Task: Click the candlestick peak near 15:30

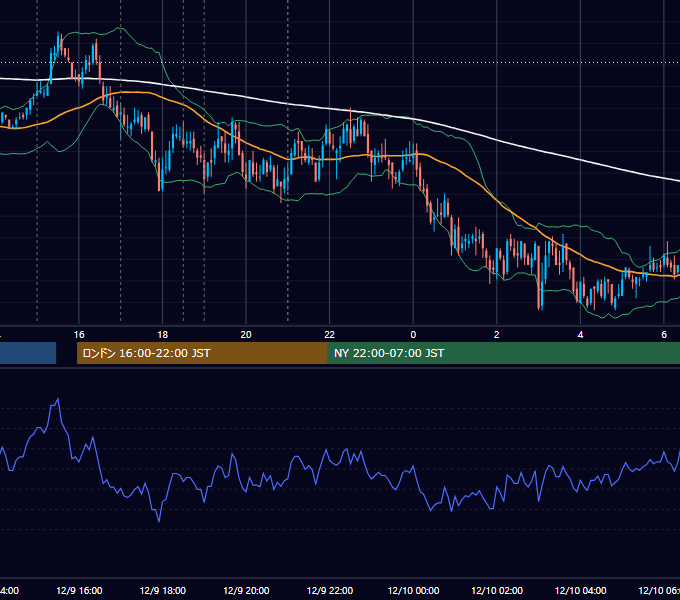Action: pos(58,41)
